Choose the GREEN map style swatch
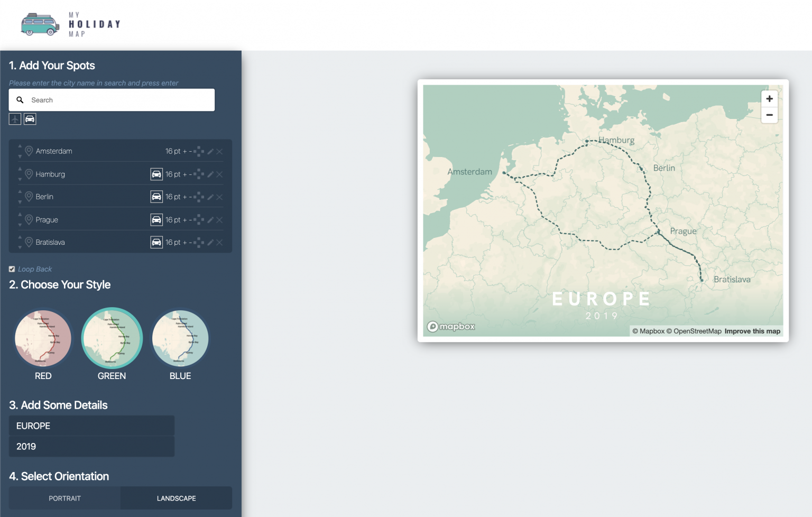Screen dimensions: 812x517 click(x=112, y=338)
